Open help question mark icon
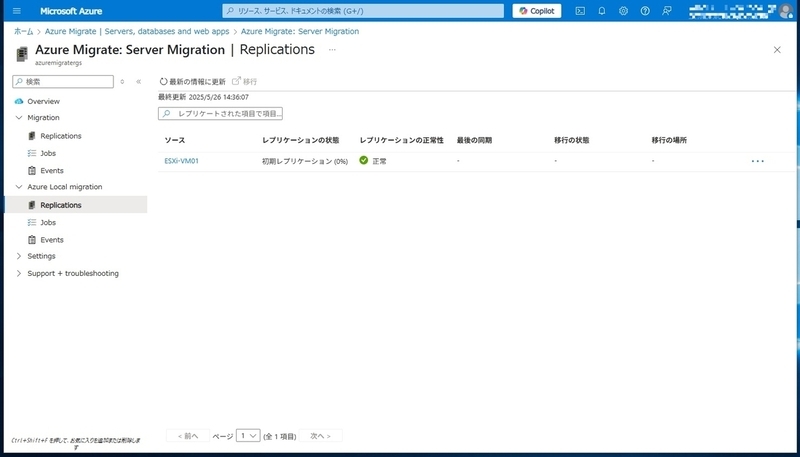800x457 pixels. tap(645, 11)
